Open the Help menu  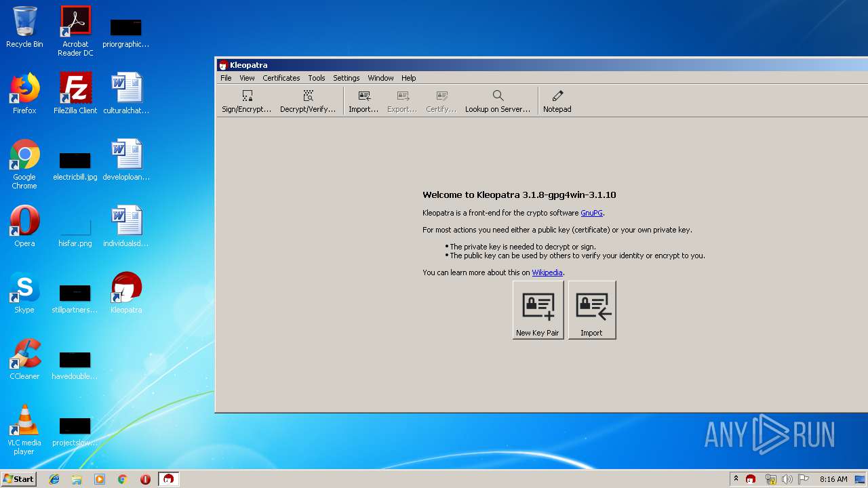[408, 78]
